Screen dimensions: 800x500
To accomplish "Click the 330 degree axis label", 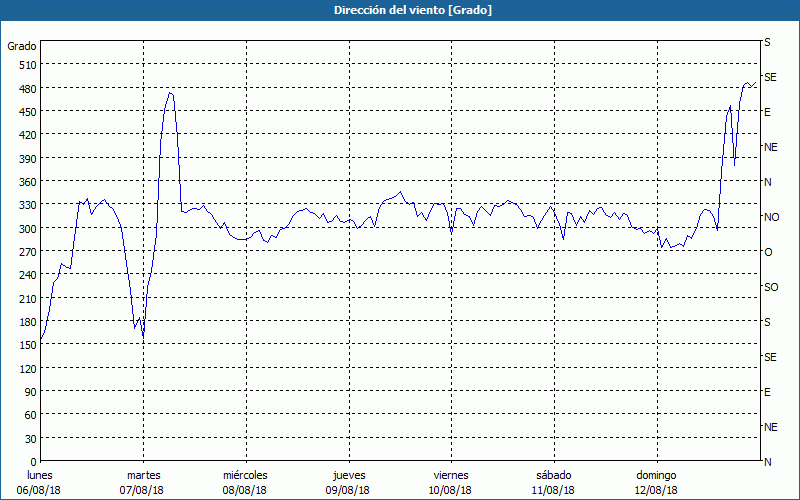I will pyautogui.click(x=28, y=205).
